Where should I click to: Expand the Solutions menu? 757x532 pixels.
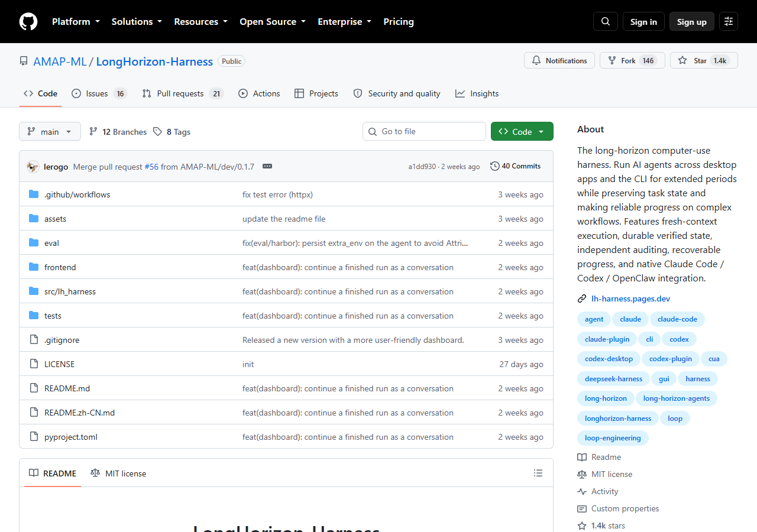(x=137, y=21)
